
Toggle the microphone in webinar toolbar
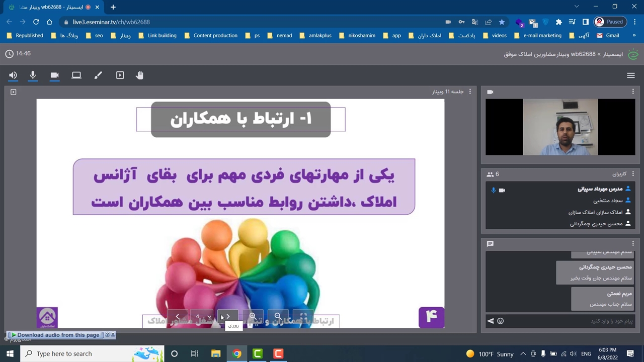coord(33,75)
